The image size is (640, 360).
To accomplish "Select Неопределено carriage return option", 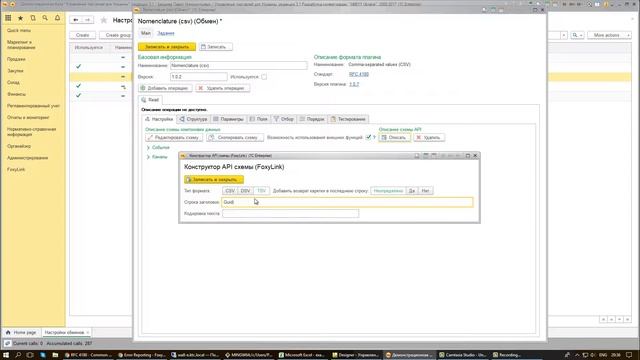I will click(388, 191).
